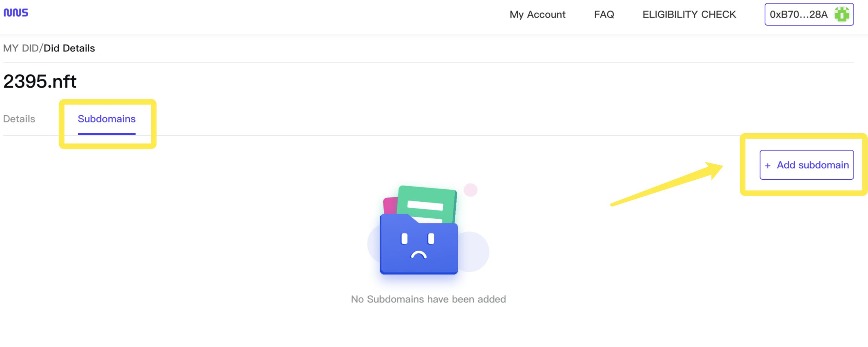Go to ELIGIBILITY CHECK
Screen dimensions: 868x347
tap(689, 14)
